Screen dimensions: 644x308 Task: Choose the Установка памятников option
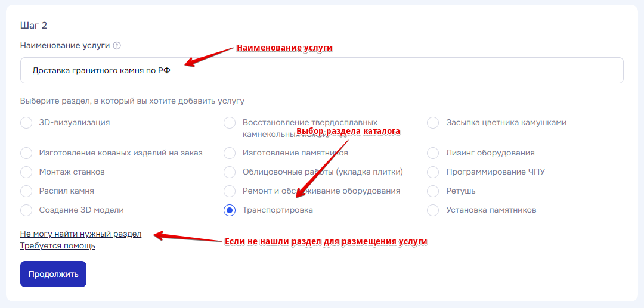(434, 210)
